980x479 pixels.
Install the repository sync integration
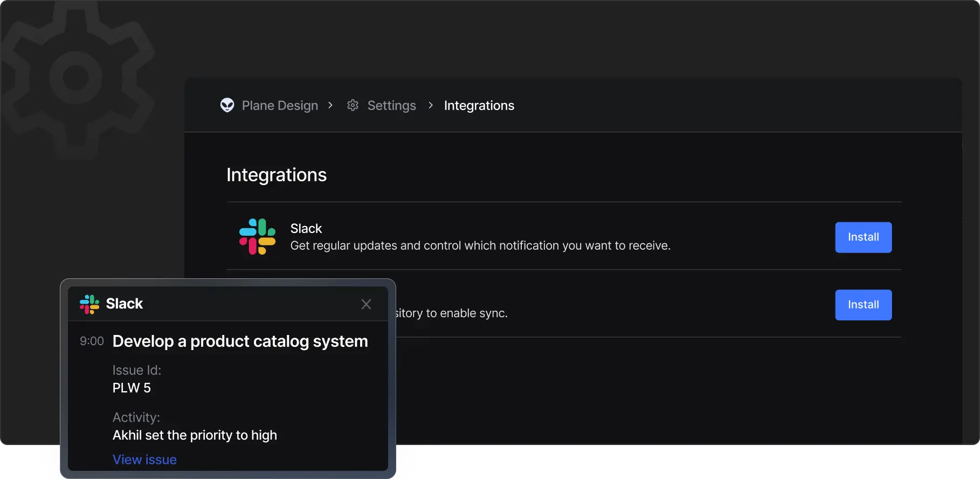point(863,305)
